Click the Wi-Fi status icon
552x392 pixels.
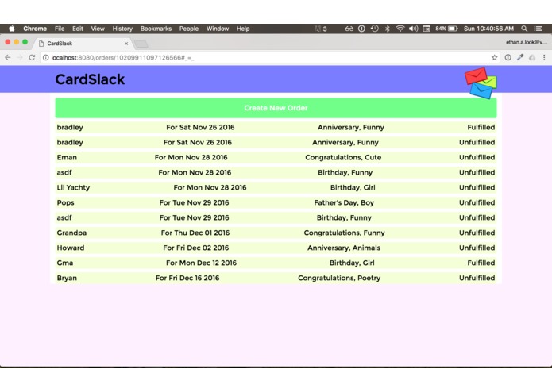tap(400, 29)
